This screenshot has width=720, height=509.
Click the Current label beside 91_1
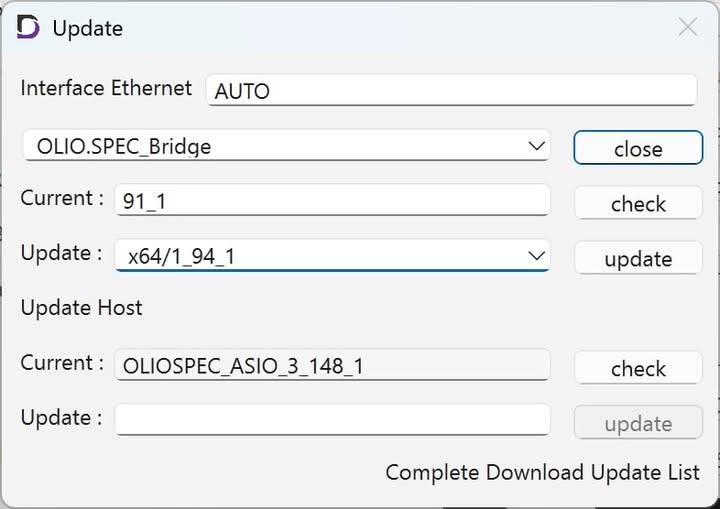[x=62, y=198]
